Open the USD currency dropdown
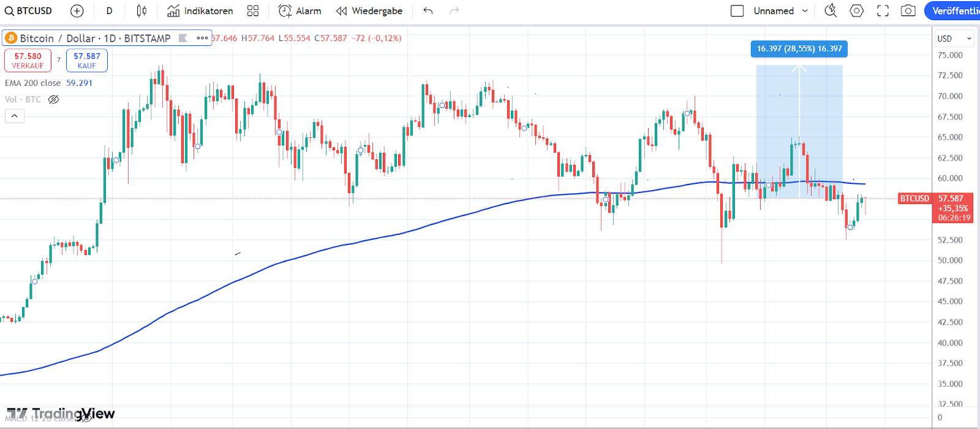980x429 pixels. 954,39
